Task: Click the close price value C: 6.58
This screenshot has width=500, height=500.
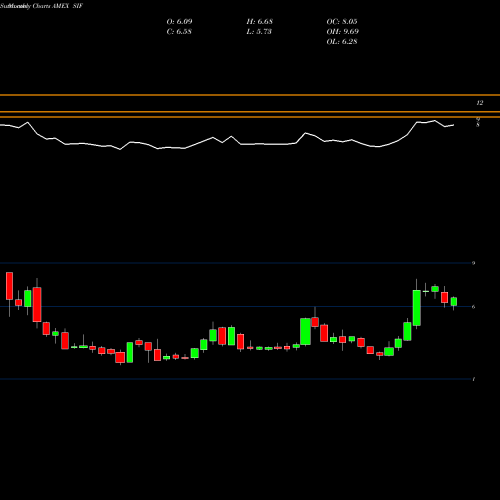Action: click(179, 32)
